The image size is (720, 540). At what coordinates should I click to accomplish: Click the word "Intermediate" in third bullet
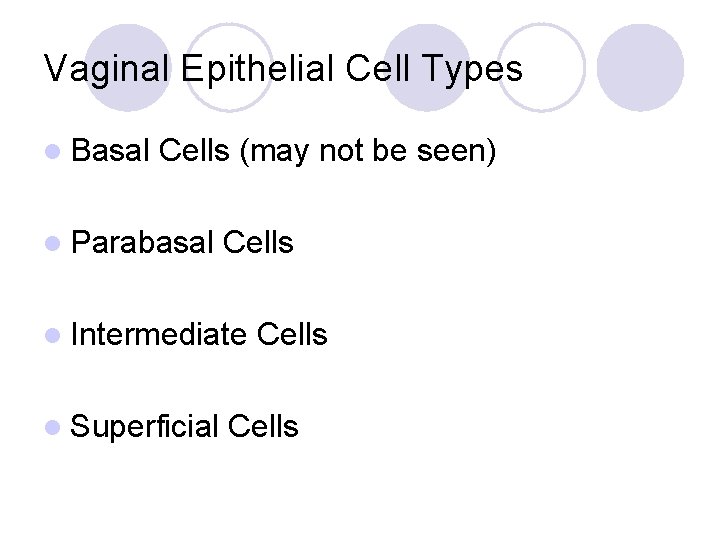[159, 335]
